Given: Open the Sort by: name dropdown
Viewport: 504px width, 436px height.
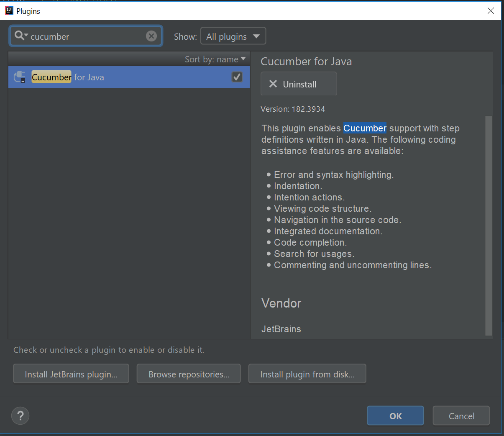Looking at the screenshot, I should (x=215, y=59).
